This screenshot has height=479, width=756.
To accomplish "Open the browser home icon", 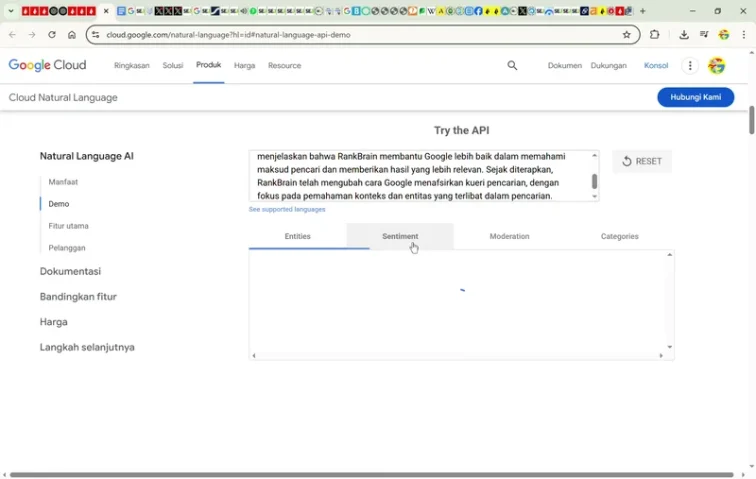I will (72, 35).
